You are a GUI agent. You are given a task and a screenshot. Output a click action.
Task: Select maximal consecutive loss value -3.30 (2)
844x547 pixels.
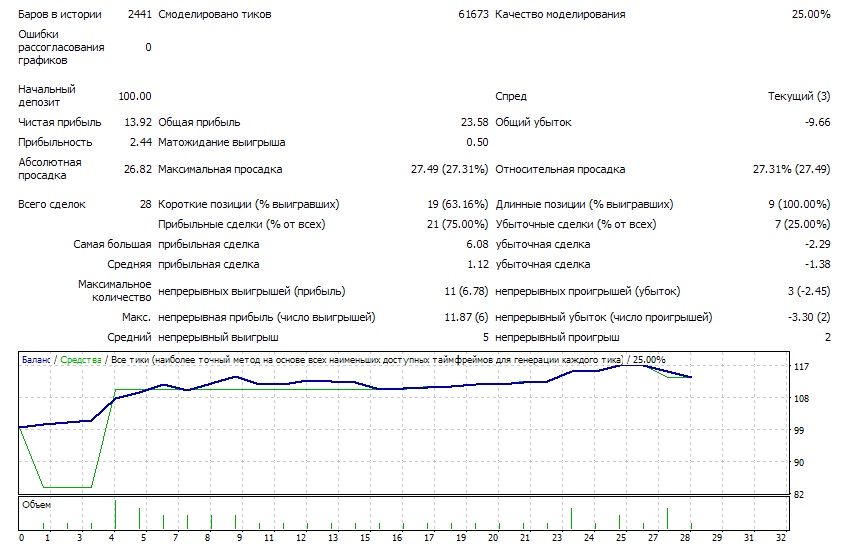pyautogui.click(x=809, y=318)
